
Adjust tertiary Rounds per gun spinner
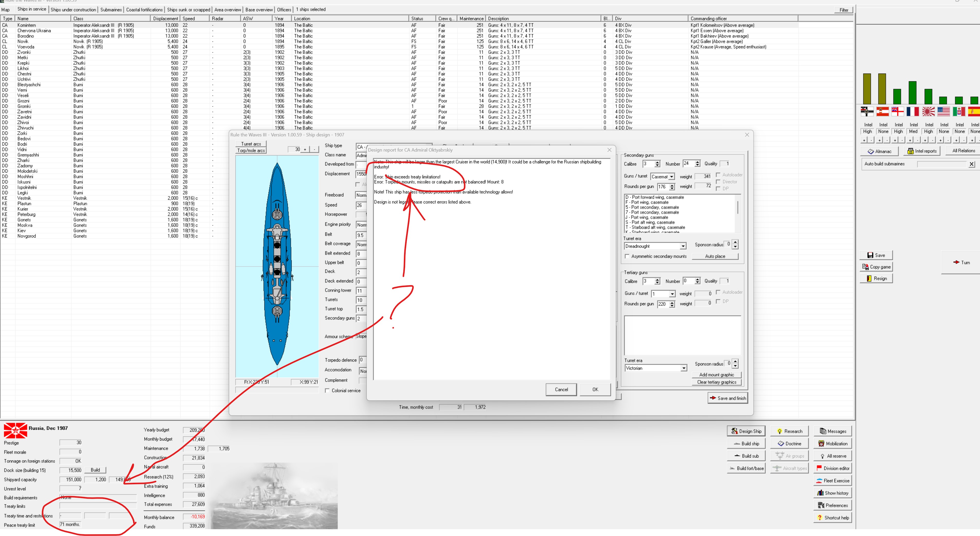tap(672, 304)
